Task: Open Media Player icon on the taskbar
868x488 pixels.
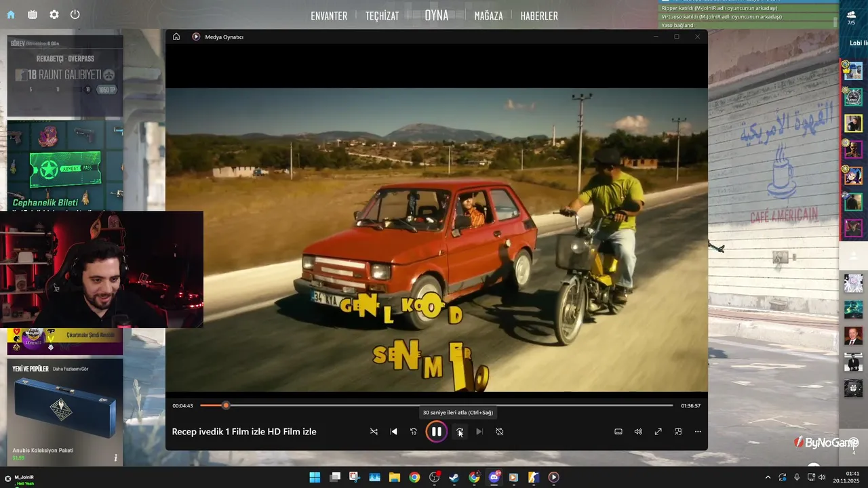Action: (553, 477)
